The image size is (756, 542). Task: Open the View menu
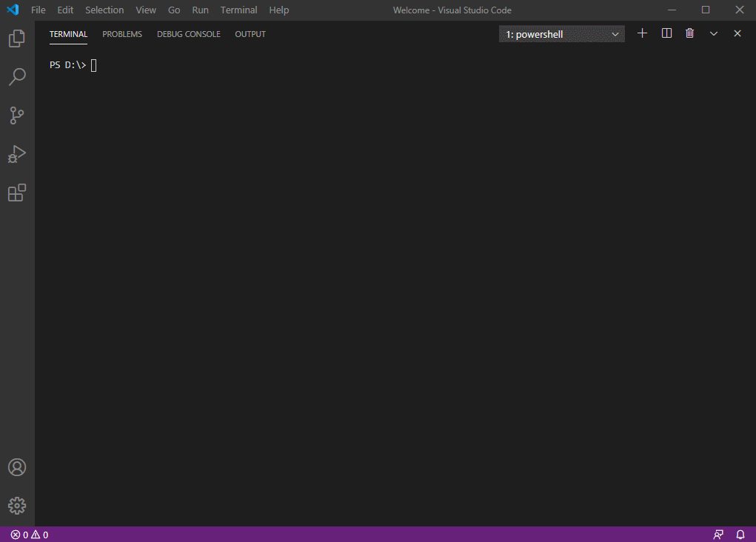(146, 10)
